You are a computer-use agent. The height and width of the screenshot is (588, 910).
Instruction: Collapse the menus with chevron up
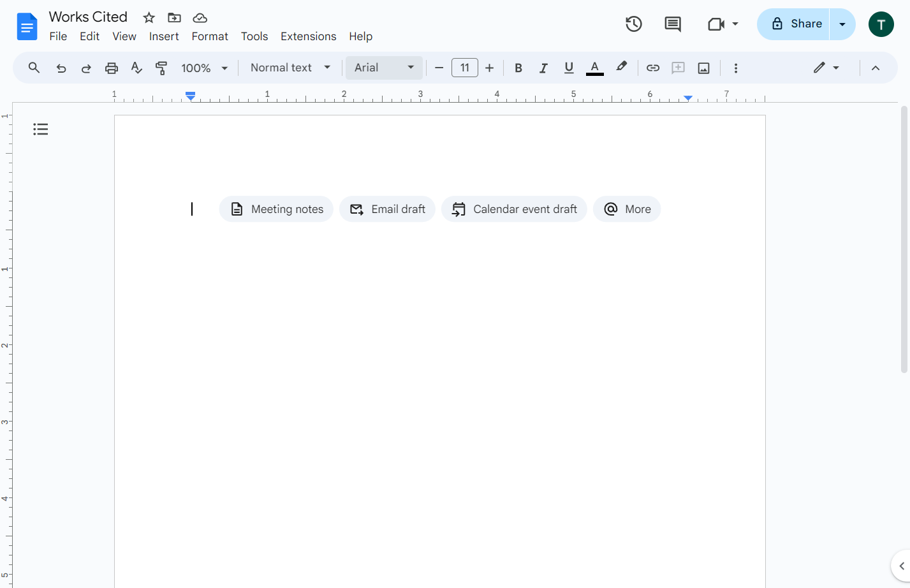point(876,68)
